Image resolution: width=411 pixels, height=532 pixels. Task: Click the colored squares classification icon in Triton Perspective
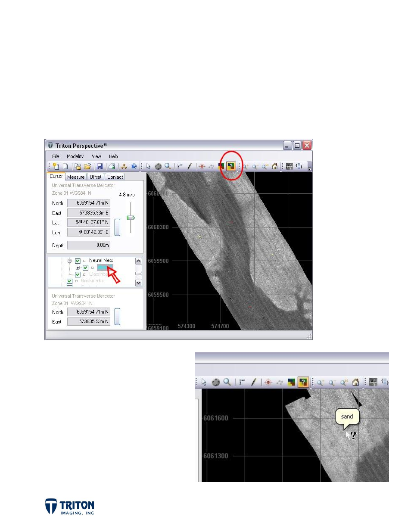pyautogui.click(x=221, y=166)
